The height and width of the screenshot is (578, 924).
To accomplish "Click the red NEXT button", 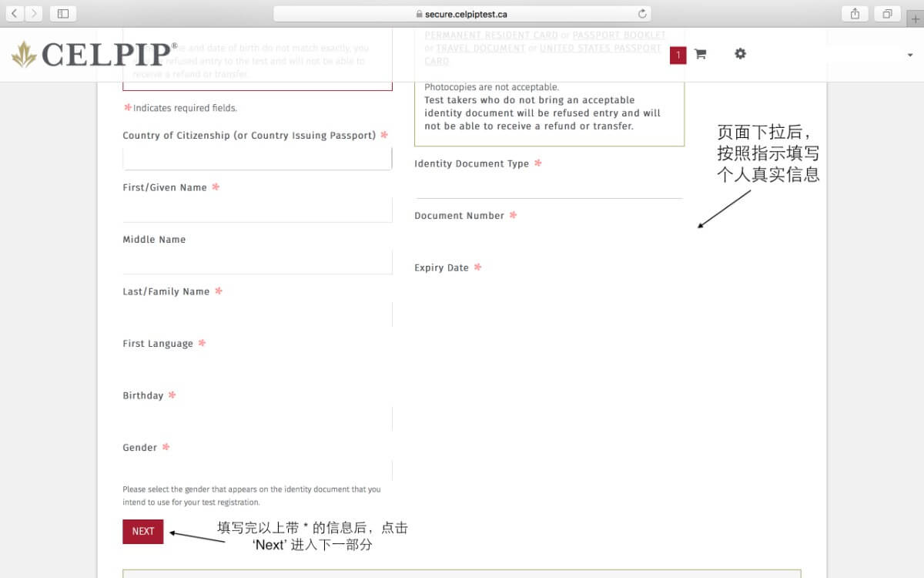I will click(143, 531).
